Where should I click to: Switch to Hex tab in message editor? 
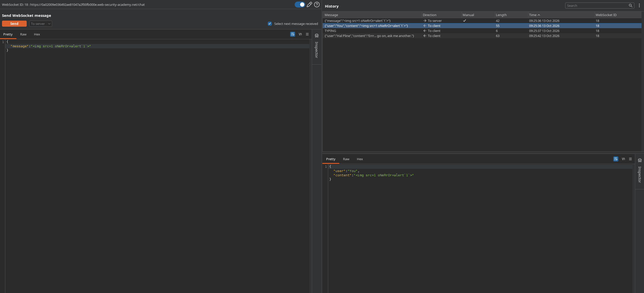coord(37,34)
